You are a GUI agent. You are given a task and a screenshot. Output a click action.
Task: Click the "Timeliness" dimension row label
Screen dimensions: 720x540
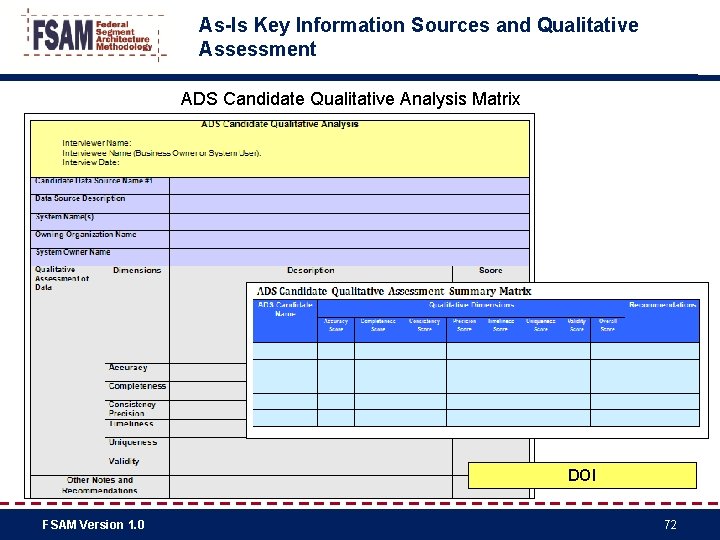tap(131, 423)
